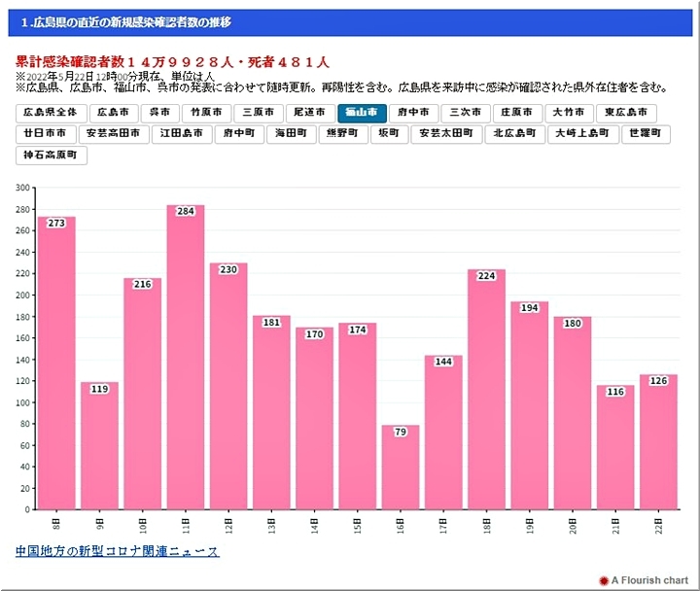Select the 東広島市 button

click(x=626, y=113)
